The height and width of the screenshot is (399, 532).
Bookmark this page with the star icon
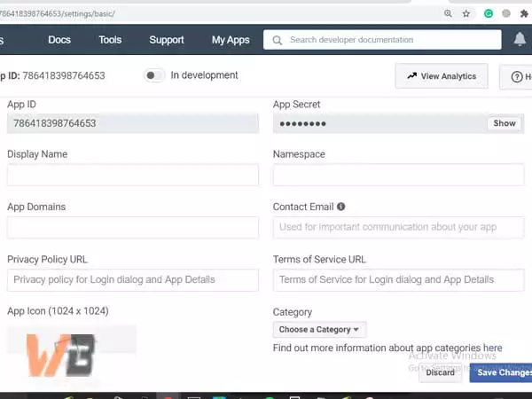coord(466,14)
